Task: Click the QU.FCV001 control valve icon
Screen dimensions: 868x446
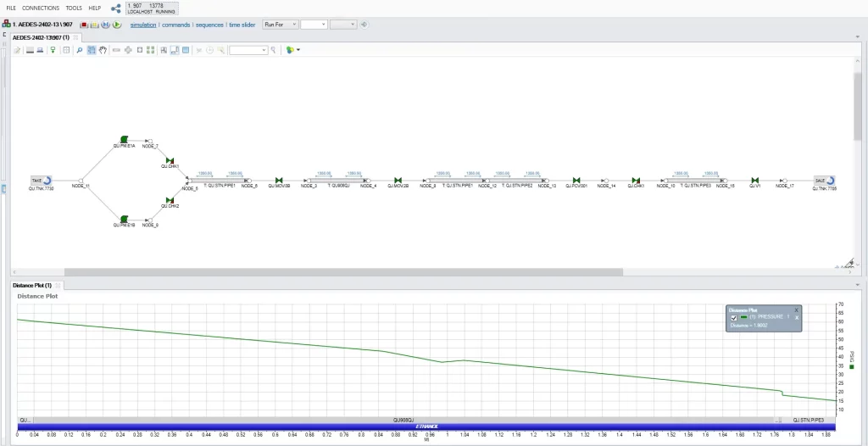Action: pos(576,181)
